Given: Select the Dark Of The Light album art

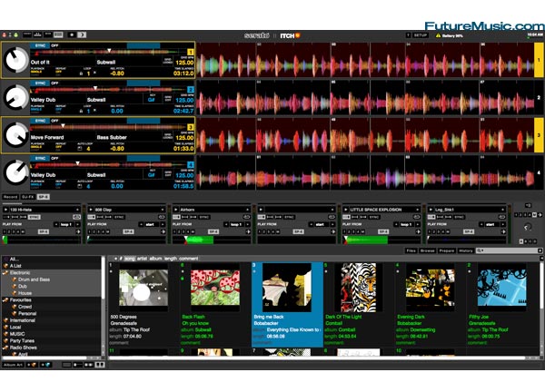Looking at the screenshot, I should [359, 288].
